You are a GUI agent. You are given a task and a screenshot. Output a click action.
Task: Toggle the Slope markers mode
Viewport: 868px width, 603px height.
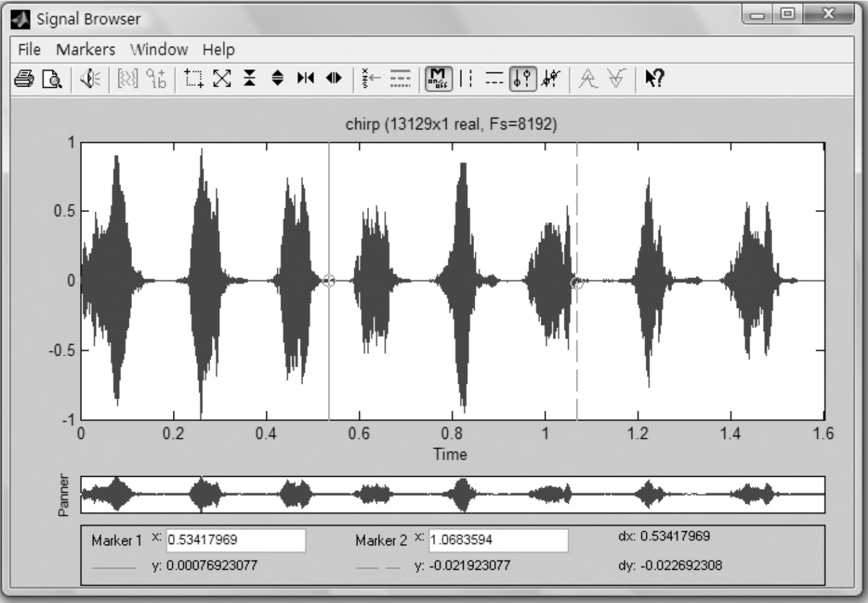pyautogui.click(x=550, y=79)
